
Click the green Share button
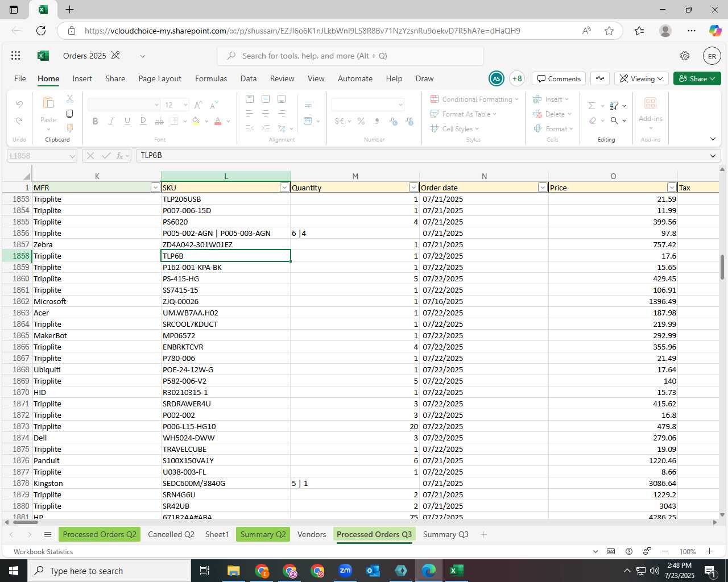697,78
